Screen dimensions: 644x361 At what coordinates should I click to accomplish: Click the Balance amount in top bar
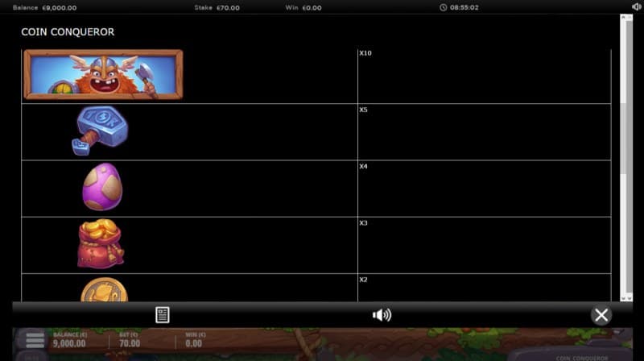(59, 7)
